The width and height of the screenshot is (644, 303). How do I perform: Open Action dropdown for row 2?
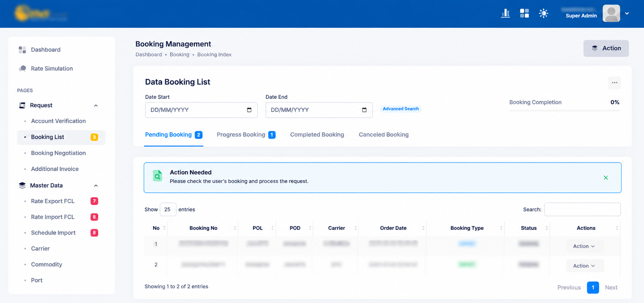pos(585,266)
